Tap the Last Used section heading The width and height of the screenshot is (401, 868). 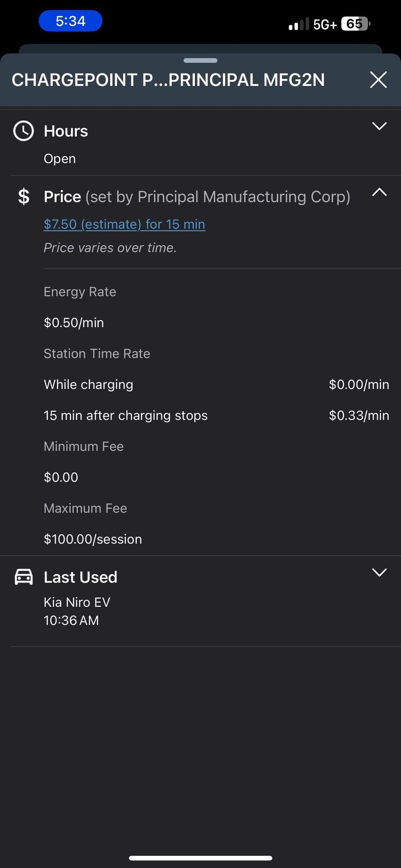[x=81, y=577]
